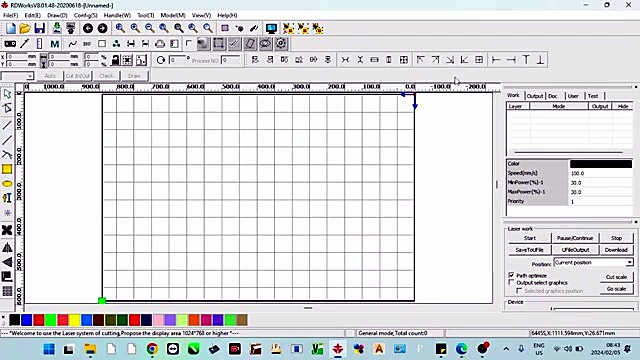Click the align bottom icon
Screen dimensions: 640x360
coord(540,60)
